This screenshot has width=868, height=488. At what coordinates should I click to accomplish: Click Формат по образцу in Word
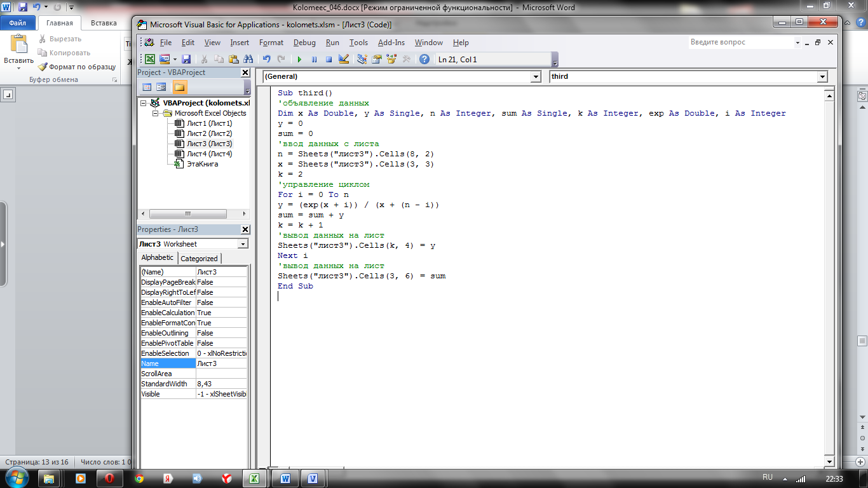coord(77,67)
